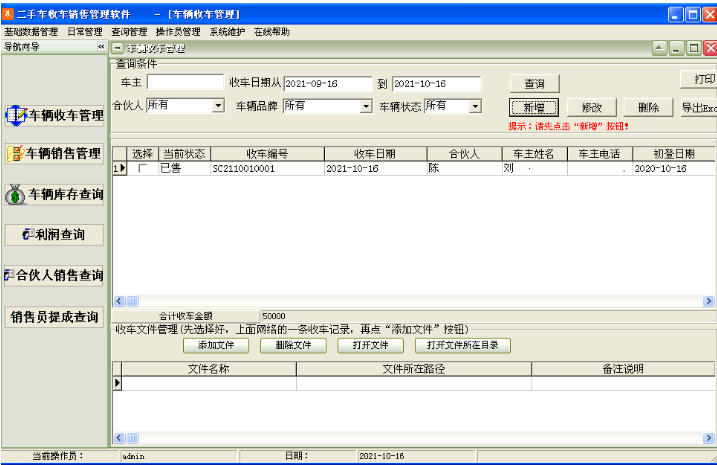The image size is (717, 465).
Task: Expand the 车辆状态 dropdown
Action: pos(476,107)
